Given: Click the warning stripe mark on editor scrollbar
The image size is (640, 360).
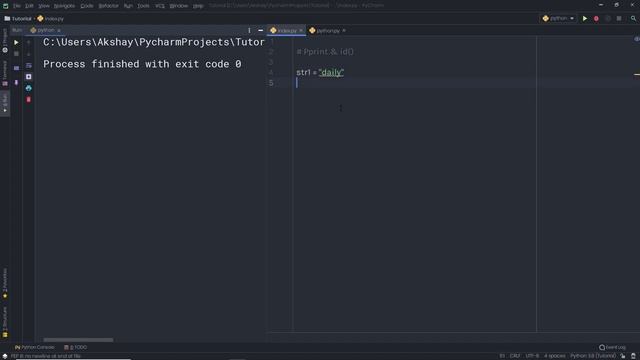Looking at the screenshot, I should [637, 75].
